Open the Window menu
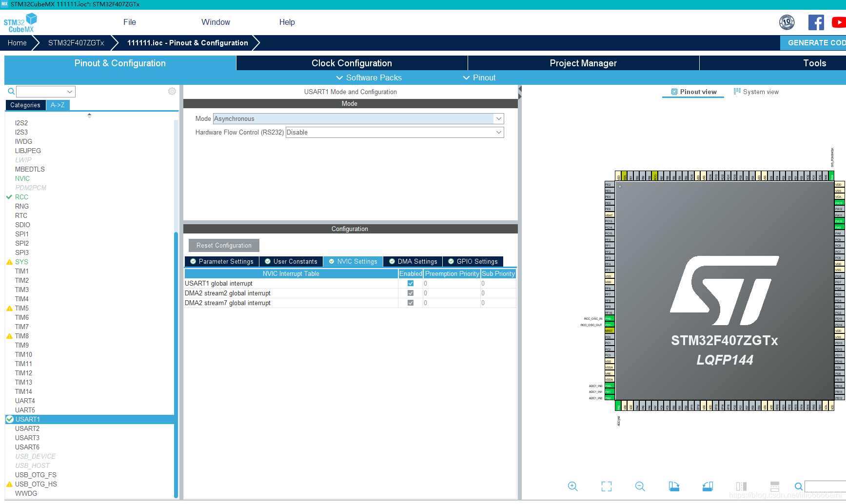The image size is (846, 504). pyautogui.click(x=216, y=22)
